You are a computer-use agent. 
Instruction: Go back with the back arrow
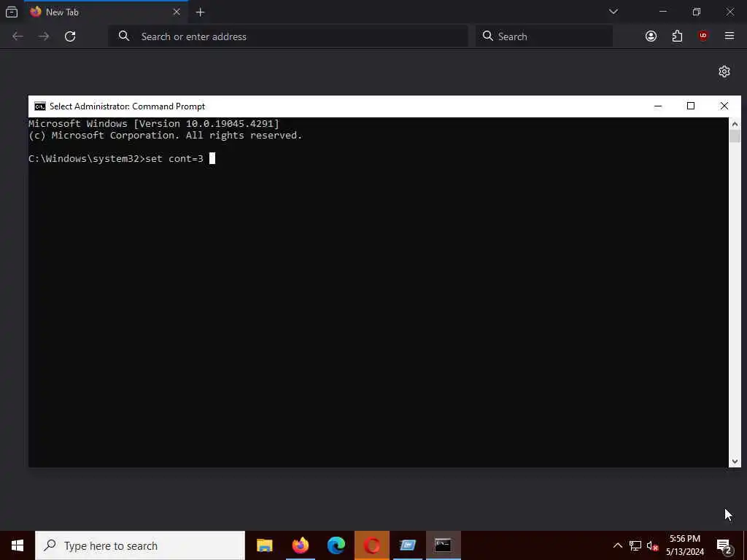point(18,36)
